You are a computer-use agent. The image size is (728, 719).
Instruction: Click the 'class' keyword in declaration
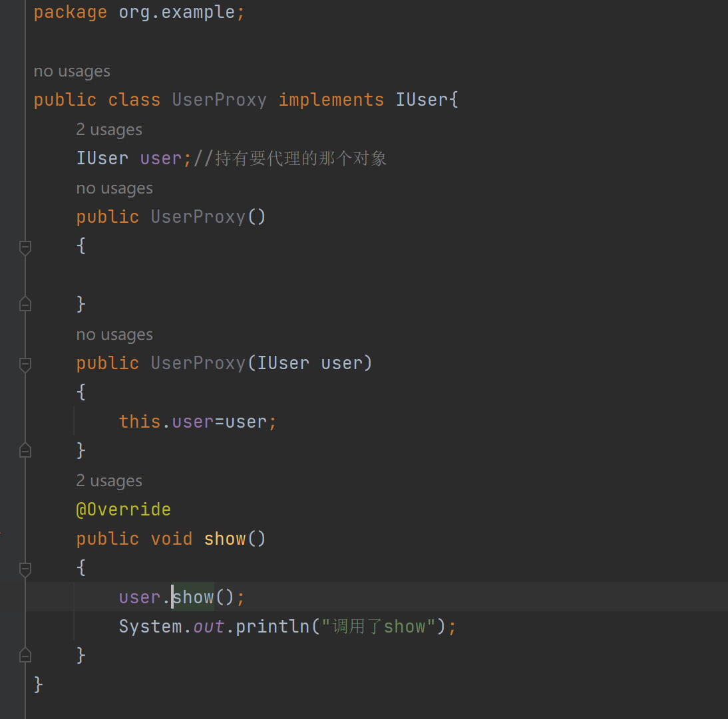pos(134,100)
